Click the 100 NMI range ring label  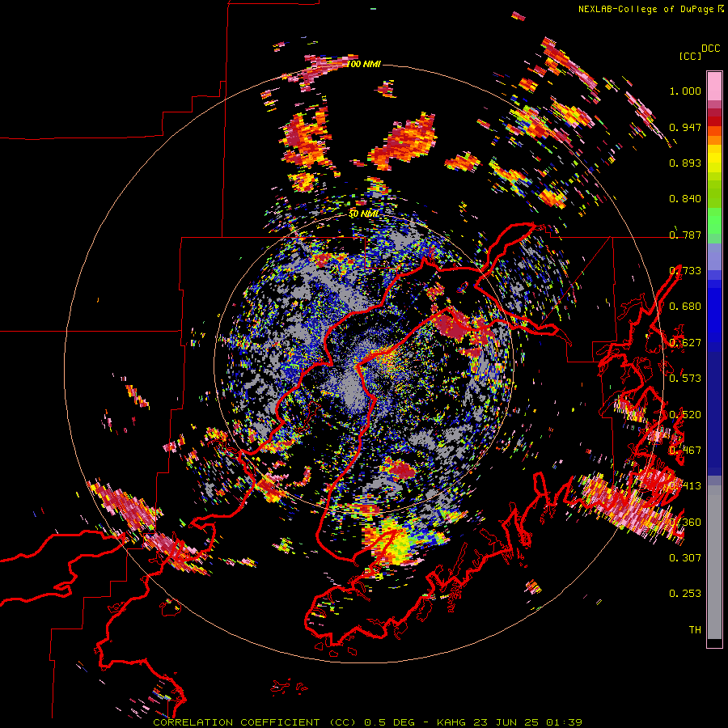[363, 64]
